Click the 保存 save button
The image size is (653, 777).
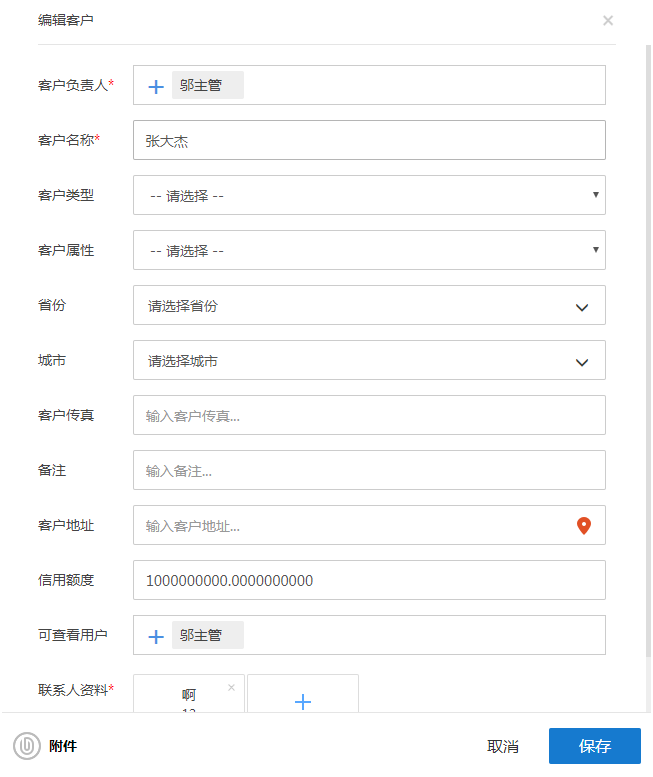[x=595, y=746]
